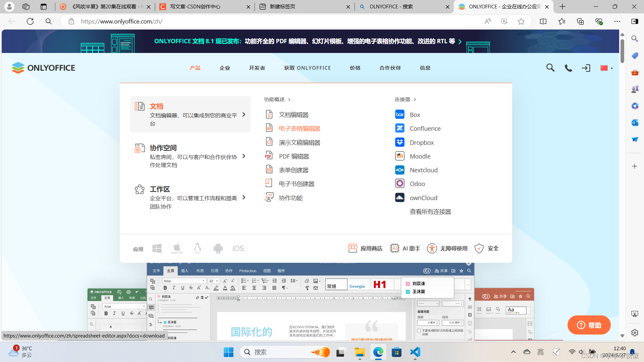The width and height of the screenshot is (644, 362).
Task: Open the 连接器 heading link
Action: point(405,99)
